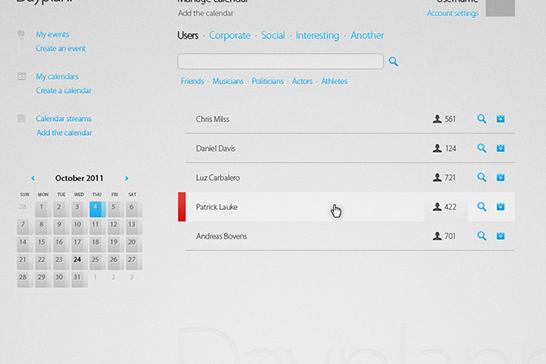Image resolution: width=546 pixels, height=364 pixels.
Task: View Luz Carbalero calendar with magnifier icon
Action: click(x=482, y=177)
